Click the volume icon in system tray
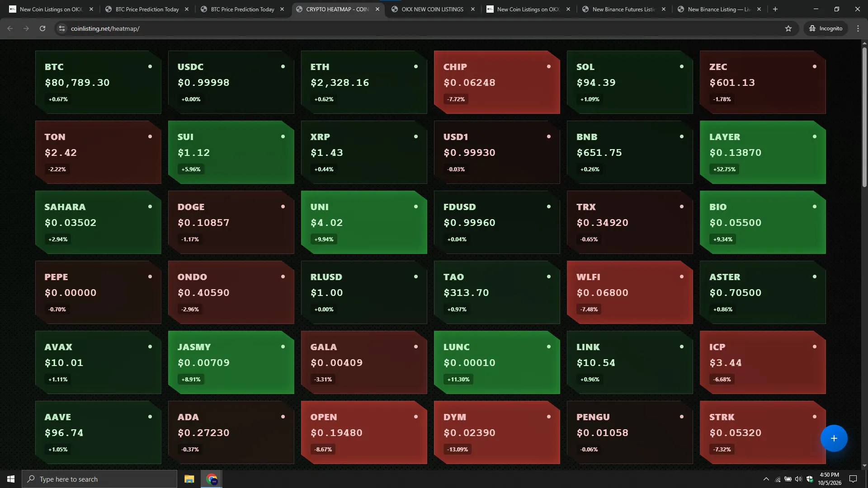This screenshot has width=868, height=488. (798, 479)
